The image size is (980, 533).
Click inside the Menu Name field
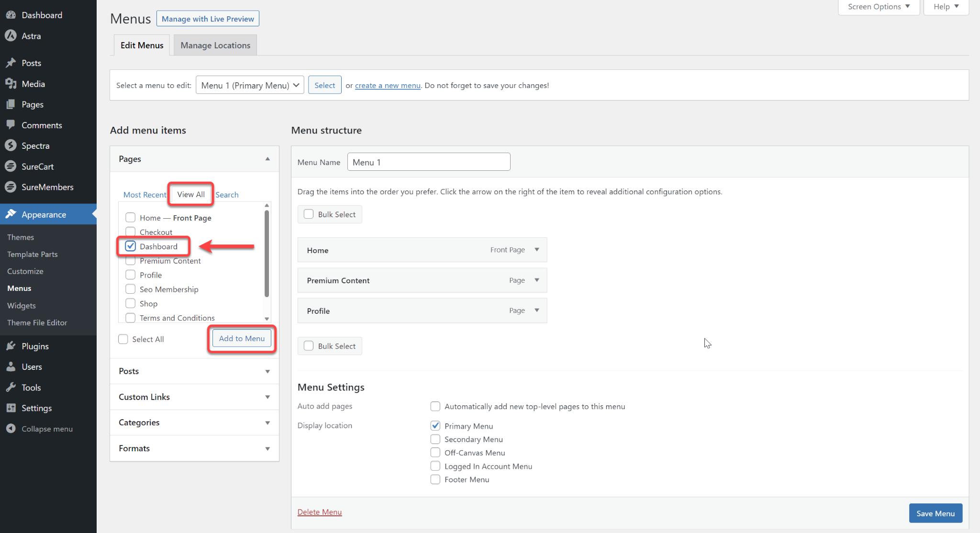pyautogui.click(x=428, y=162)
